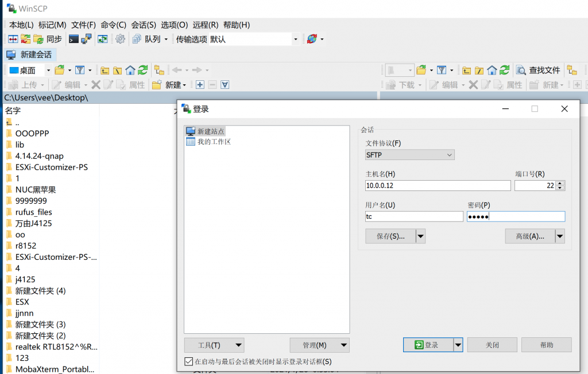This screenshot has height=374, width=588.
Task: Open the 文件协议 SFTP dropdown
Action: (410, 155)
